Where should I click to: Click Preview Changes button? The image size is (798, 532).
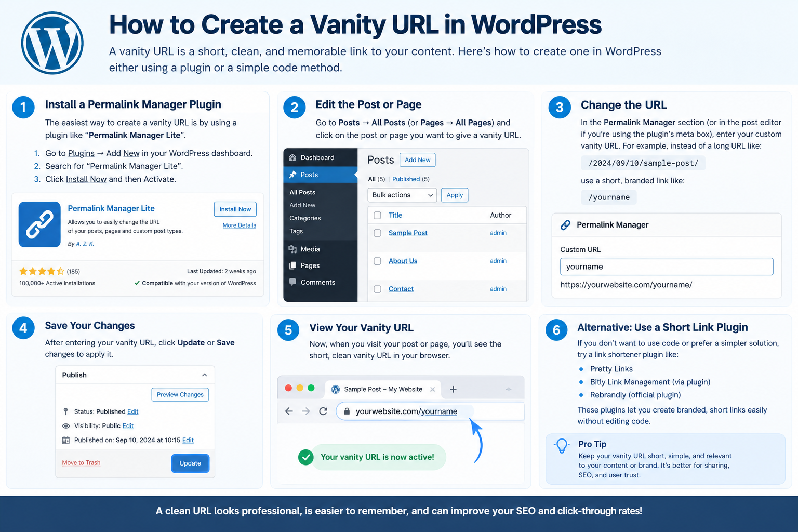click(180, 395)
